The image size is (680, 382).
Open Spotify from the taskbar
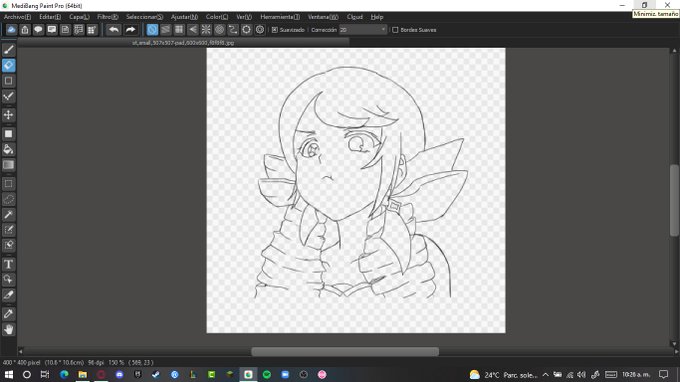coord(267,374)
